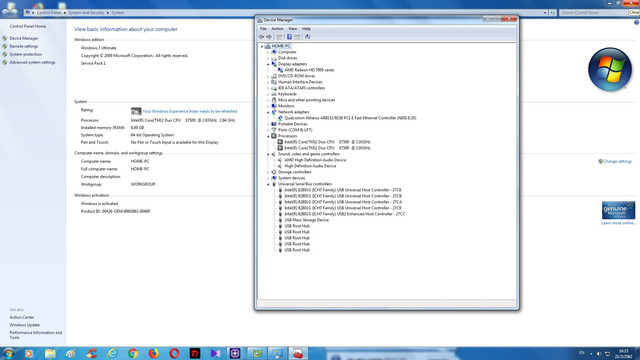640x360 pixels.
Task: Collapse Sound, video and game controllers
Action: click(x=268, y=154)
